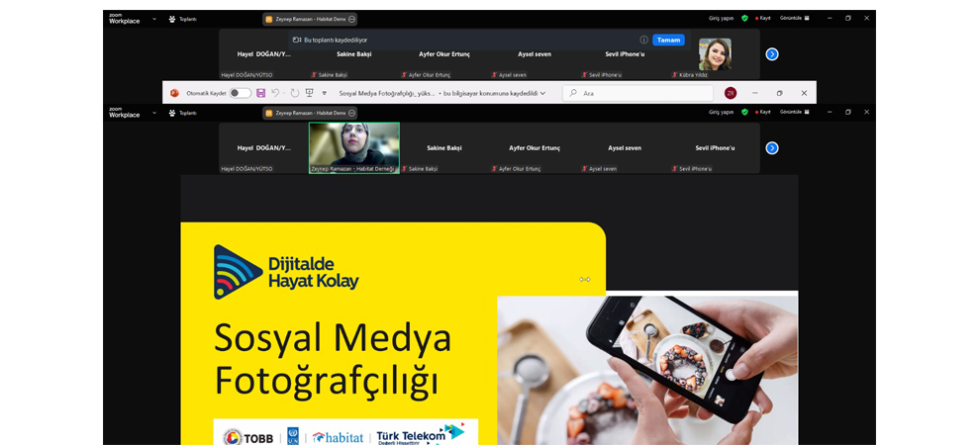Image resolution: width=980 pixels, height=445 pixels.
Task: Open Customize Quick Access Toolbar dropdown
Action: [324, 93]
